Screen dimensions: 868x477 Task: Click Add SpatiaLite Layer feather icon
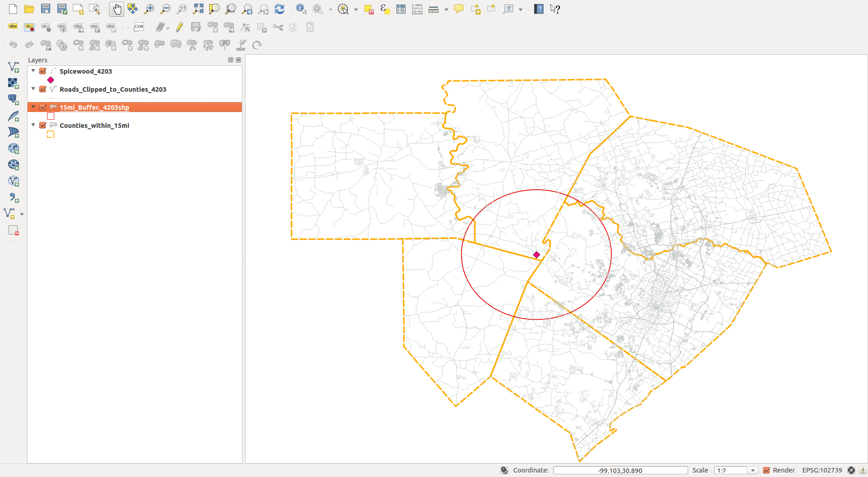[x=14, y=116]
